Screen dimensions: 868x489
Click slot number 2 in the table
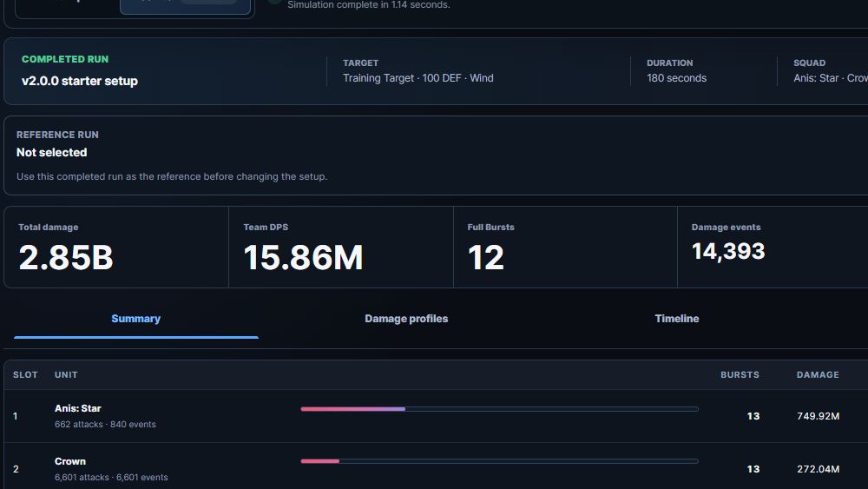click(x=16, y=469)
